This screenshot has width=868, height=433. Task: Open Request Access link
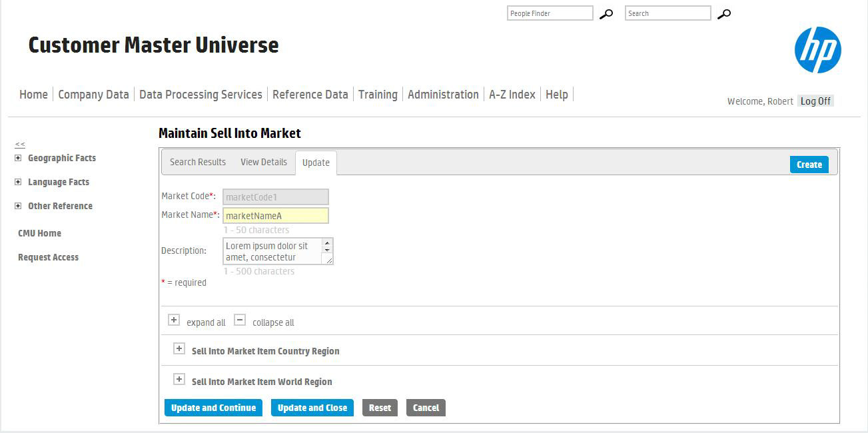[x=48, y=257]
